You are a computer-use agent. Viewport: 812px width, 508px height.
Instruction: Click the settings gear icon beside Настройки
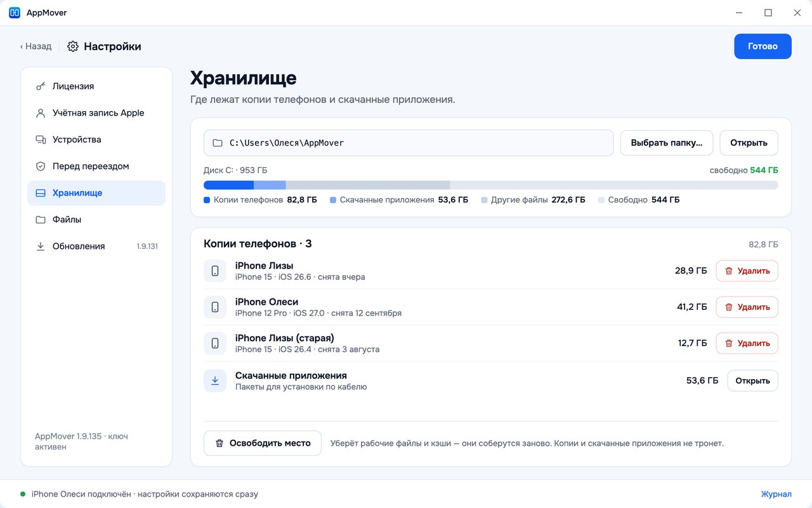(73, 46)
